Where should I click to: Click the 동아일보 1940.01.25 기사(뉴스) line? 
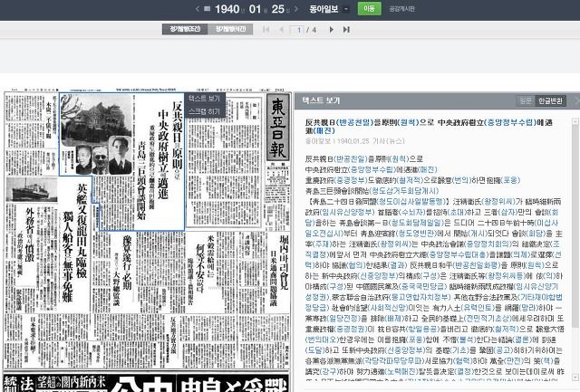click(354, 140)
